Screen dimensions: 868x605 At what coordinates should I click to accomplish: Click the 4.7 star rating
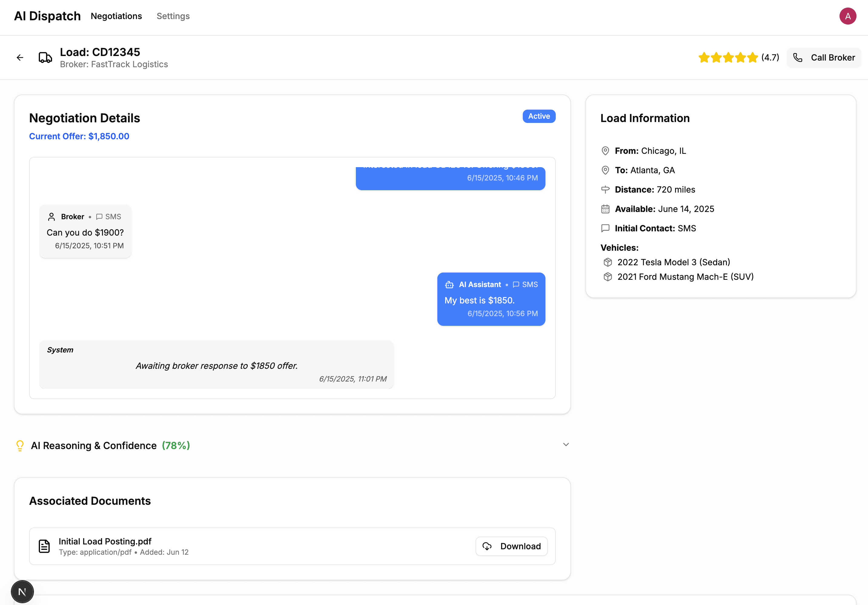738,58
